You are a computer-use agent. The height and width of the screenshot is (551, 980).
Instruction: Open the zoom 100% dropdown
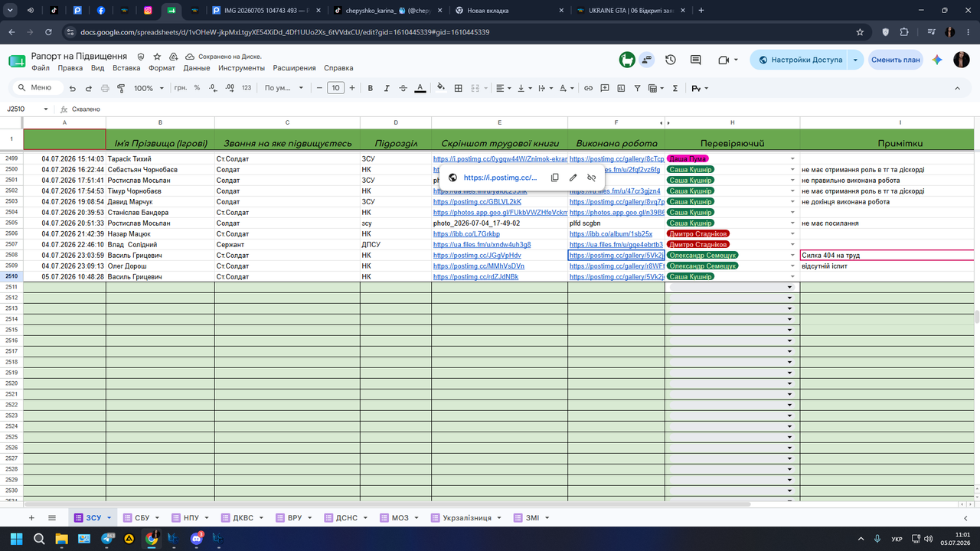[x=149, y=88]
